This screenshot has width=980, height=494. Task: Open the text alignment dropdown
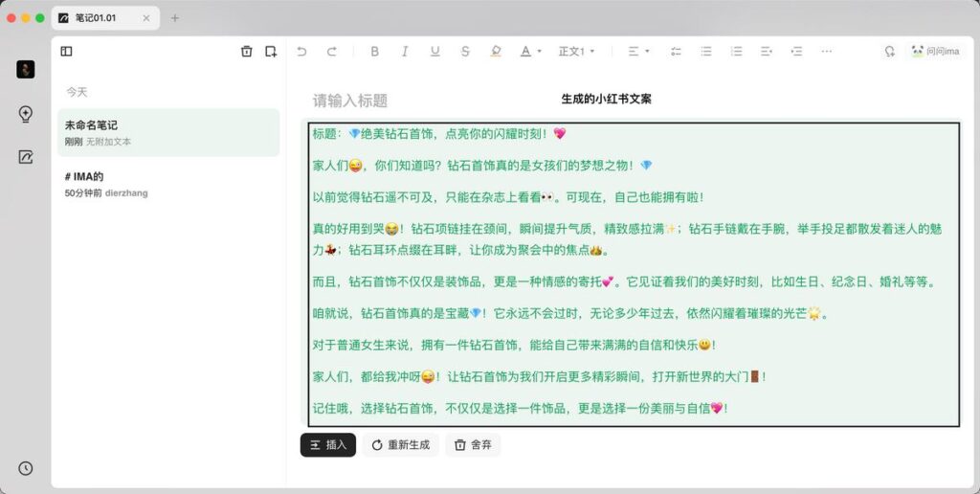[x=638, y=52]
